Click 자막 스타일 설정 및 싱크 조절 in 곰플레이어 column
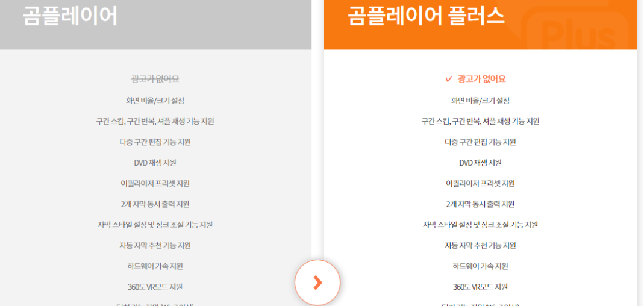 155,225
